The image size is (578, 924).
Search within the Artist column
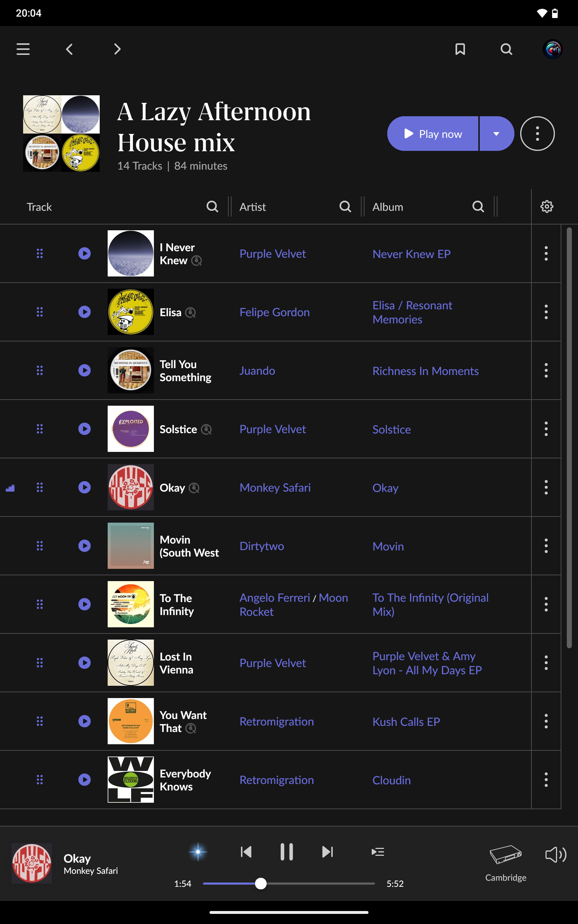(x=345, y=206)
